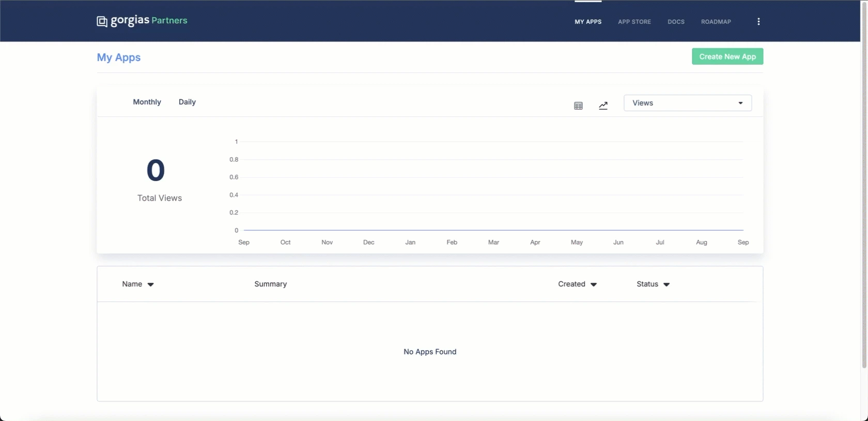Viewport: 868px width, 421px height.
Task: Go to My Apps in navigation
Action: point(588,22)
